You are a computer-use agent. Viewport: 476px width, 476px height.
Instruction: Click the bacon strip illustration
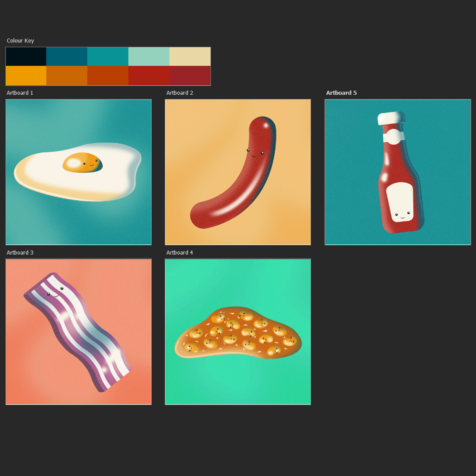coord(78,332)
